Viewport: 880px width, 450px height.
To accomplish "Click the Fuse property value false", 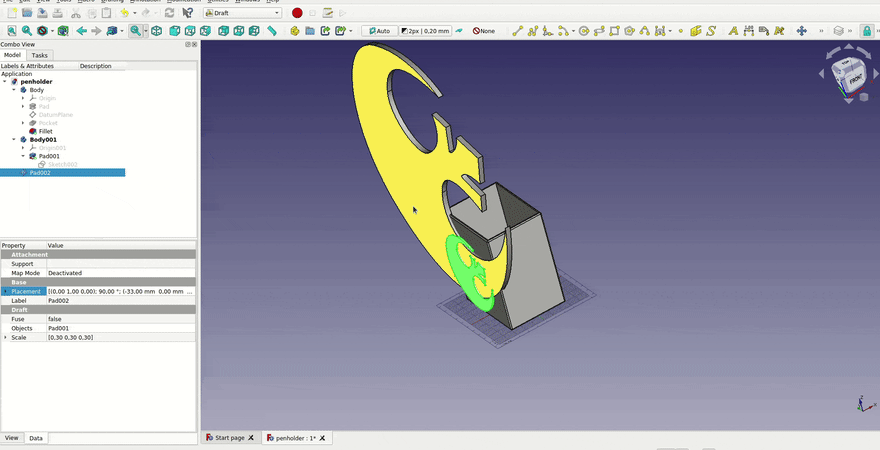I will pos(121,319).
